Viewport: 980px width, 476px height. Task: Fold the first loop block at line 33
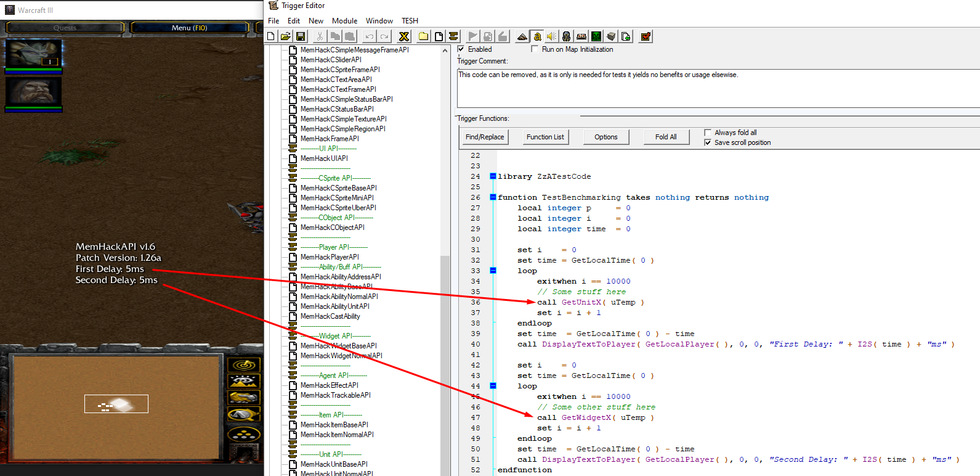coord(493,271)
